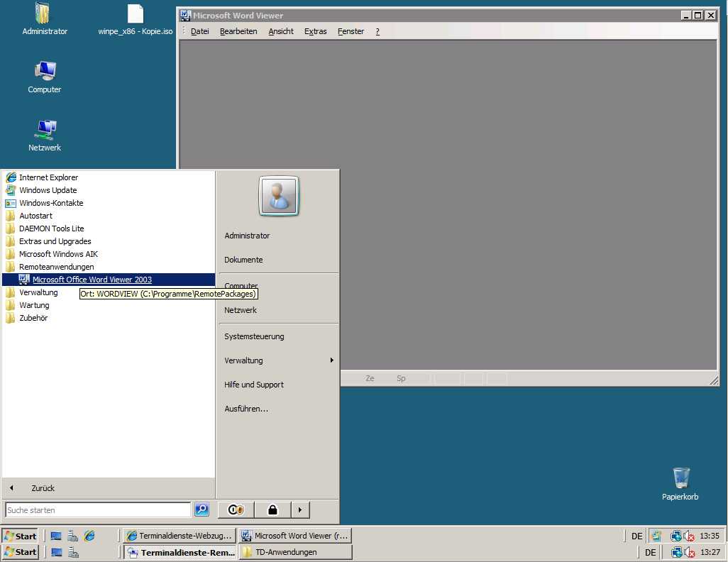Screen dimensions: 728x562
Task: Open Server Manager icon in upper quick launch
Action: [72, 536]
